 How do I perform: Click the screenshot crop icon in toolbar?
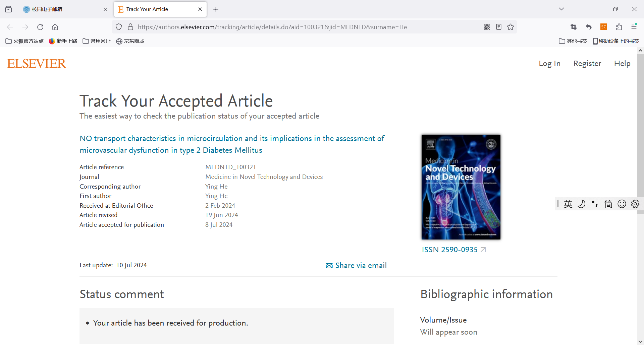pos(573,27)
